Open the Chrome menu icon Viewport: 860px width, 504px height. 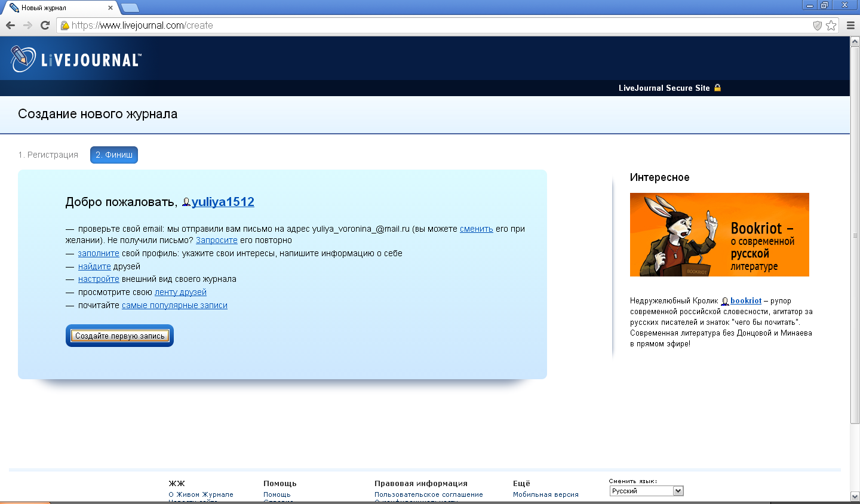pos(850,25)
